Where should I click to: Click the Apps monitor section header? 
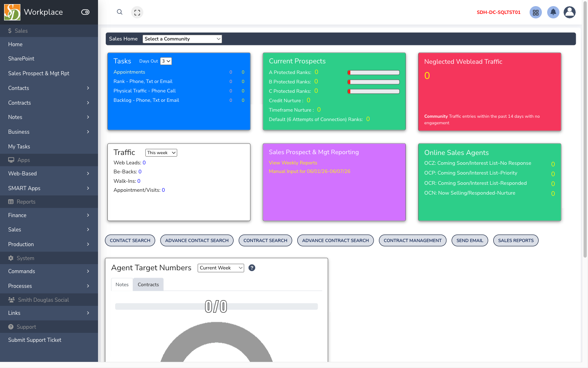(49, 160)
